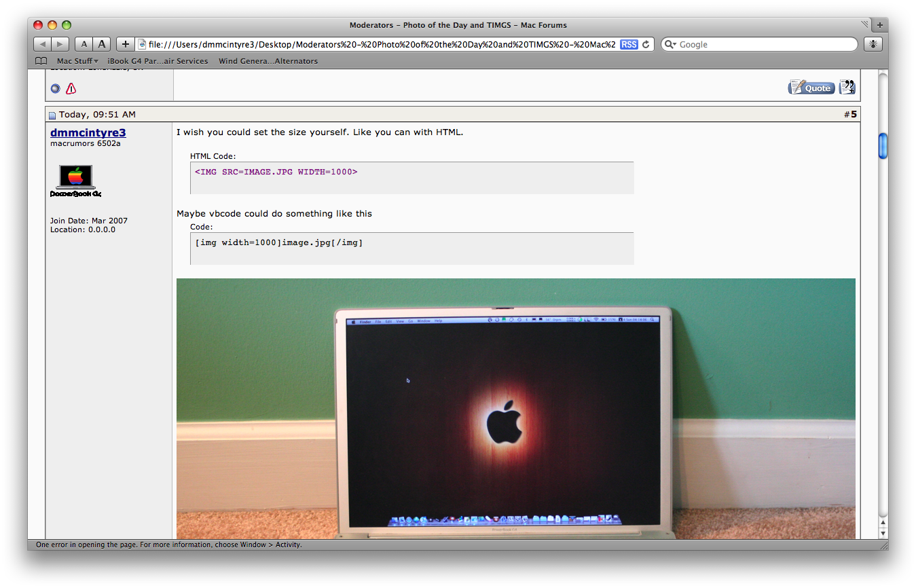Click the page favicon in address bar
The image size is (916, 588).
(x=143, y=44)
